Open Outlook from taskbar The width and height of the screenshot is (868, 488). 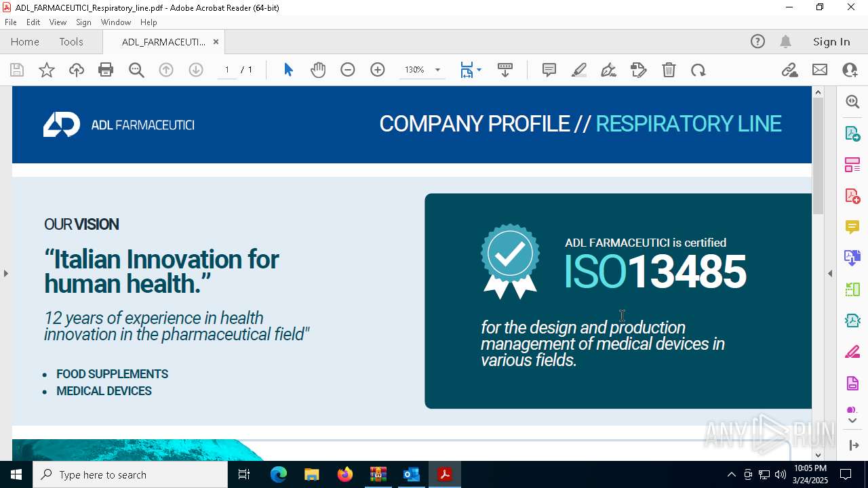pyautogui.click(x=412, y=474)
